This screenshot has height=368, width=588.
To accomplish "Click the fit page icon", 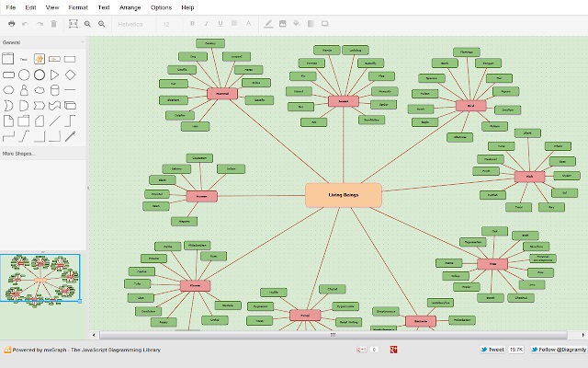I will pos(73,24).
